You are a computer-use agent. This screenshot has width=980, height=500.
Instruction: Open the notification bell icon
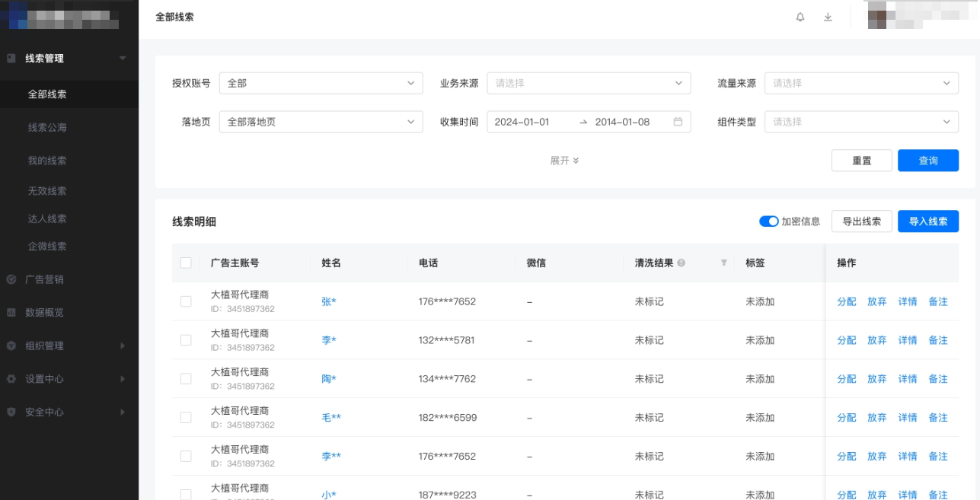pos(800,18)
